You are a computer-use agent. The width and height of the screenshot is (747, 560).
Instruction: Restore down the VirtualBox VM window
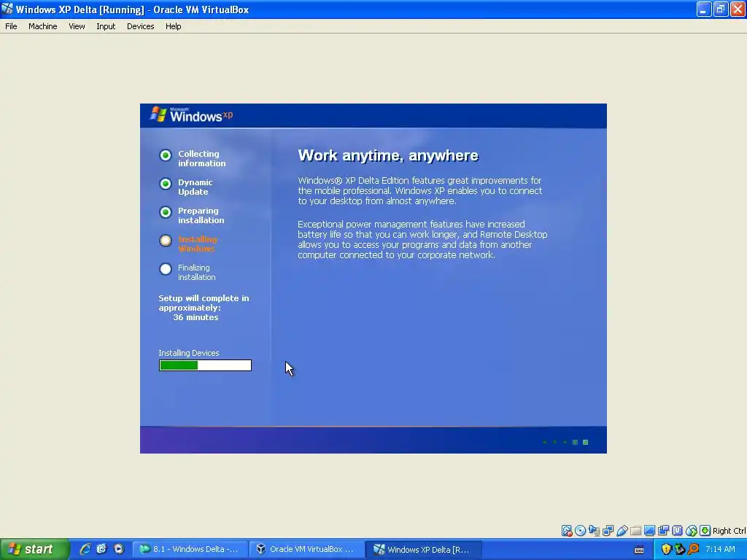[x=720, y=9]
